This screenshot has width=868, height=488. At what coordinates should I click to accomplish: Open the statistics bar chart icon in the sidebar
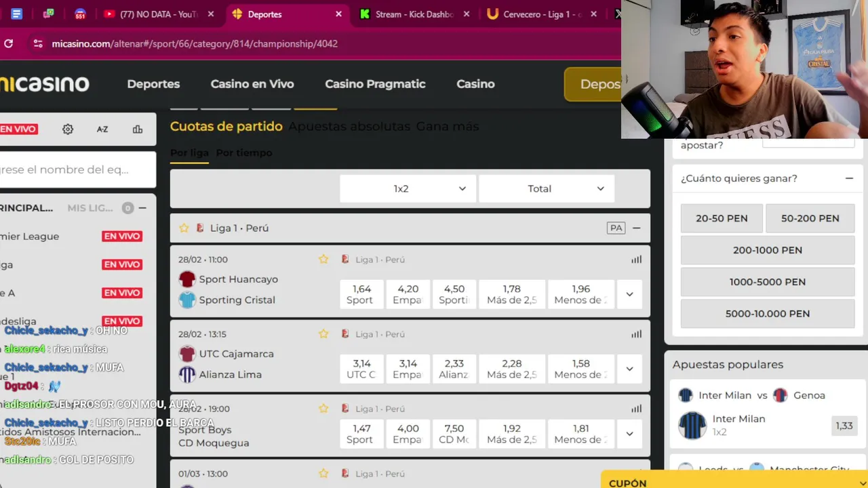pyautogui.click(x=138, y=129)
